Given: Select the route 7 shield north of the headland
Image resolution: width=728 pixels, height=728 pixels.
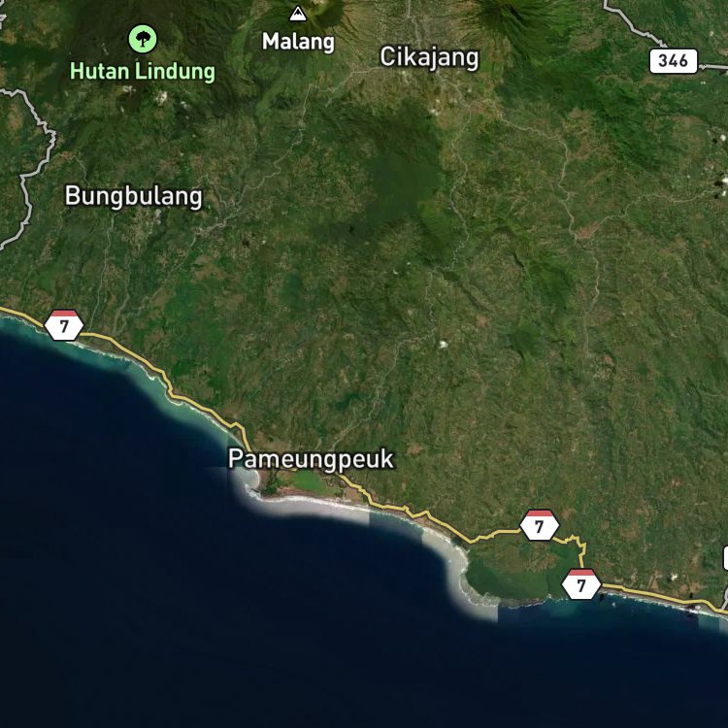Looking at the screenshot, I should coord(539,525).
